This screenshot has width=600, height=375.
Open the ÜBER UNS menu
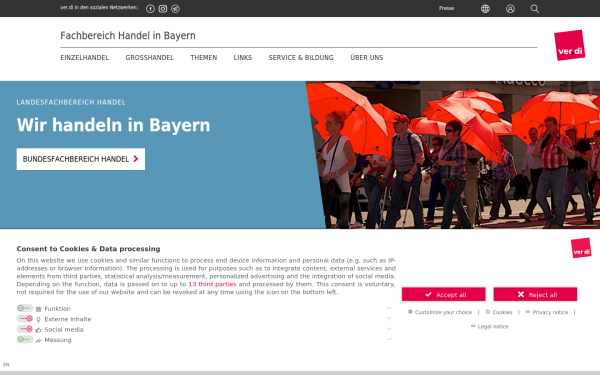pyautogui.click(x=367, y=58)
